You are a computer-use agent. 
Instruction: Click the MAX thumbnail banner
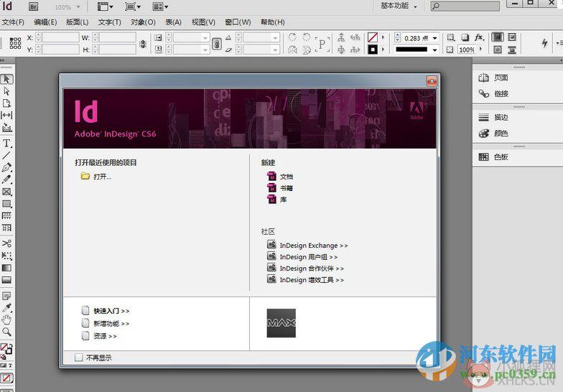tap(281, 323)
